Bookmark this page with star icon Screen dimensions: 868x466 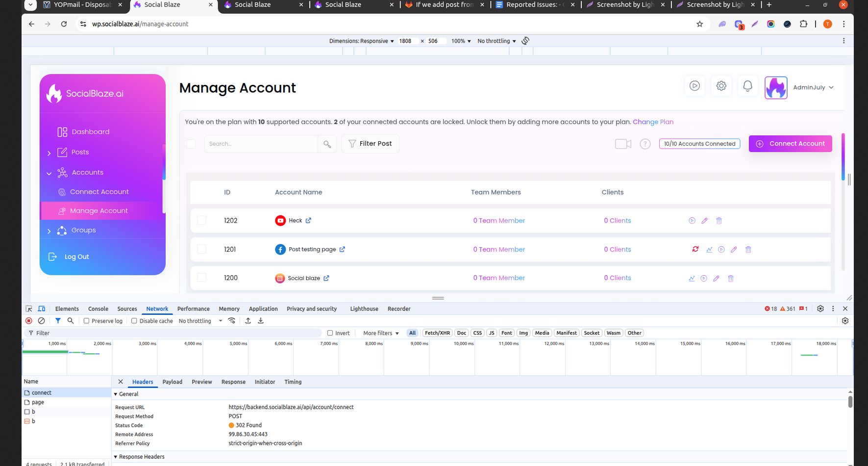(700, 24)
